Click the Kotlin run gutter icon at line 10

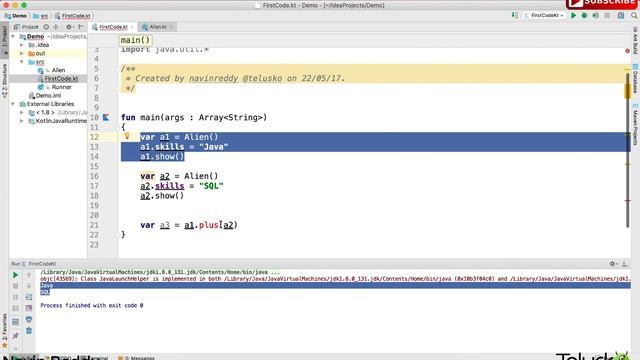click(x=106, y=118)
